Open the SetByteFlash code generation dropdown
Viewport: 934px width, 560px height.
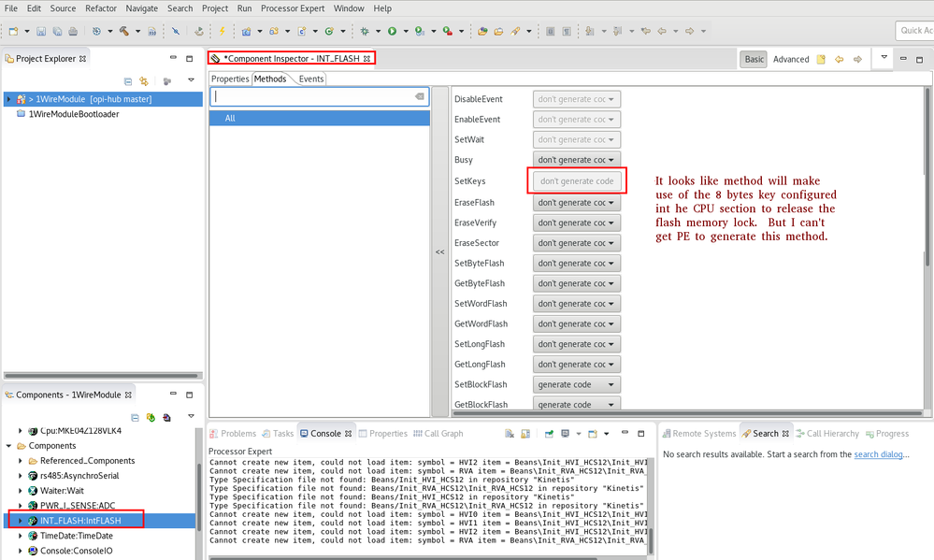(x=576, y=264)
